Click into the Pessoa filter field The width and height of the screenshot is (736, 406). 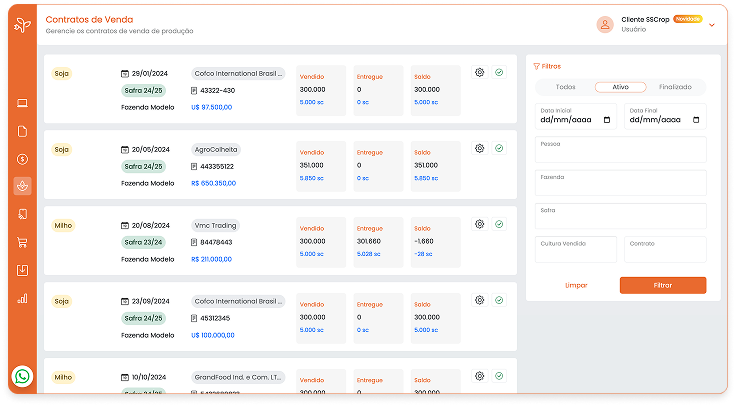(x=620, y=150)
